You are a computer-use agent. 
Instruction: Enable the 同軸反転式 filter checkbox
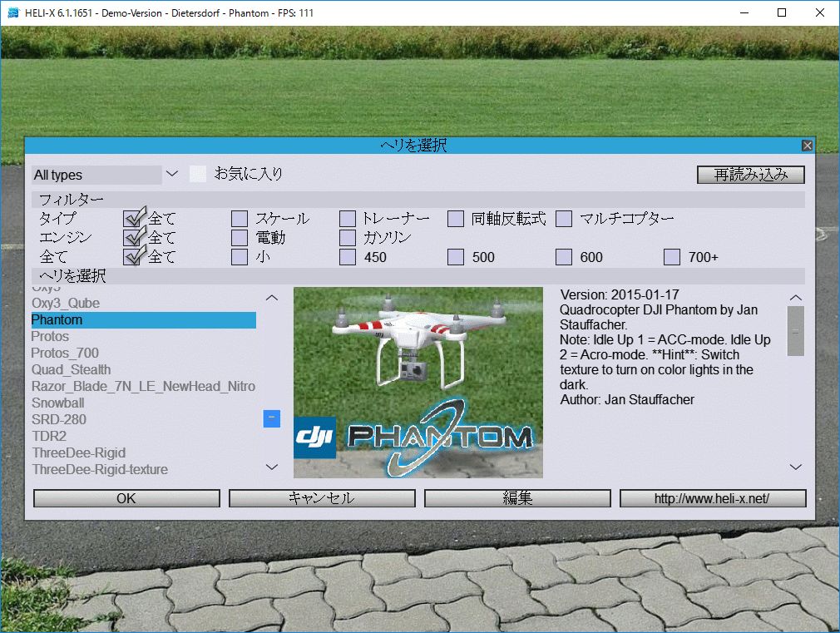456,219
